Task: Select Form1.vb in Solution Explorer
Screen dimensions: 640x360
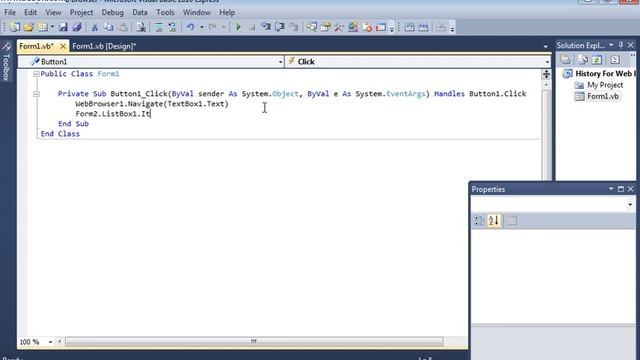Action: pyautogui.click(x=602, y=96)
